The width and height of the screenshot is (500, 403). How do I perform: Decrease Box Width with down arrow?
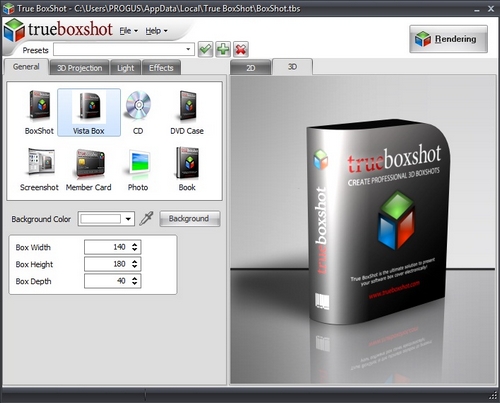(x=135, y=250)
